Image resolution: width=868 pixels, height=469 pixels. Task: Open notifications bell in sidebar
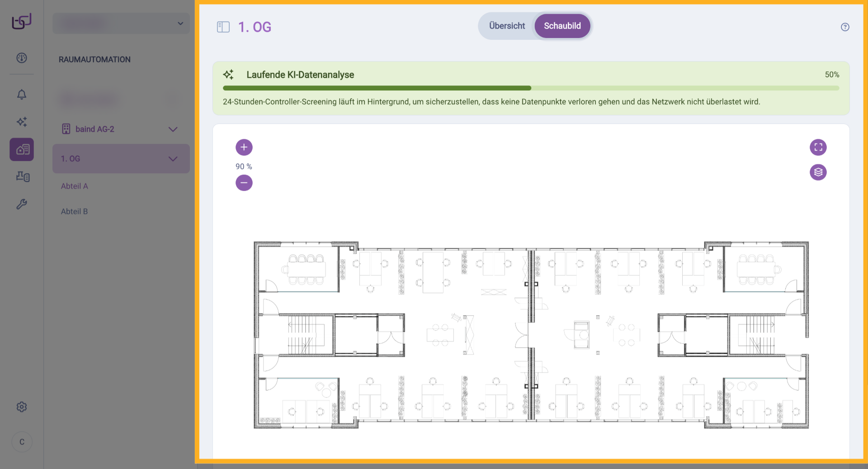tap(22, 94)
